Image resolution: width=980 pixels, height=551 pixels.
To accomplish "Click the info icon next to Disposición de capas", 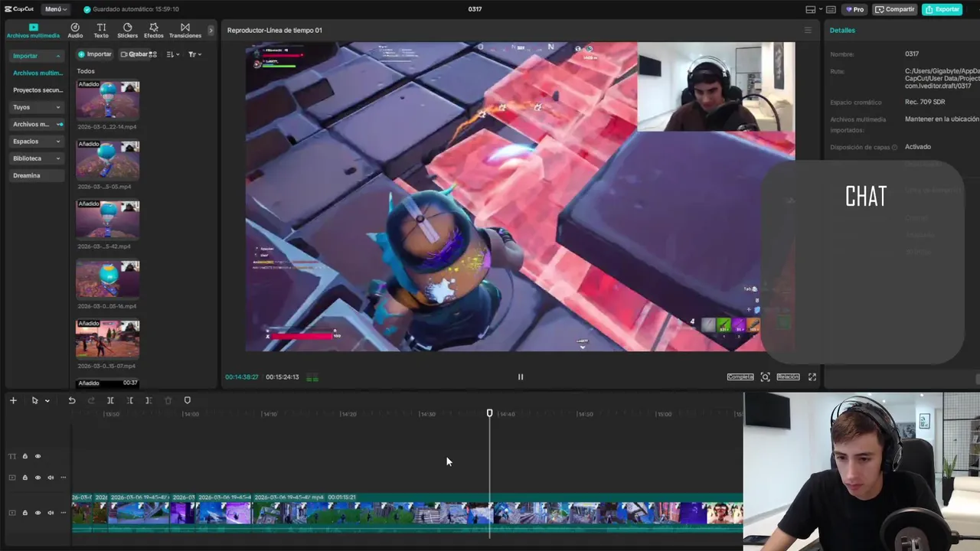I will [894, 147].
